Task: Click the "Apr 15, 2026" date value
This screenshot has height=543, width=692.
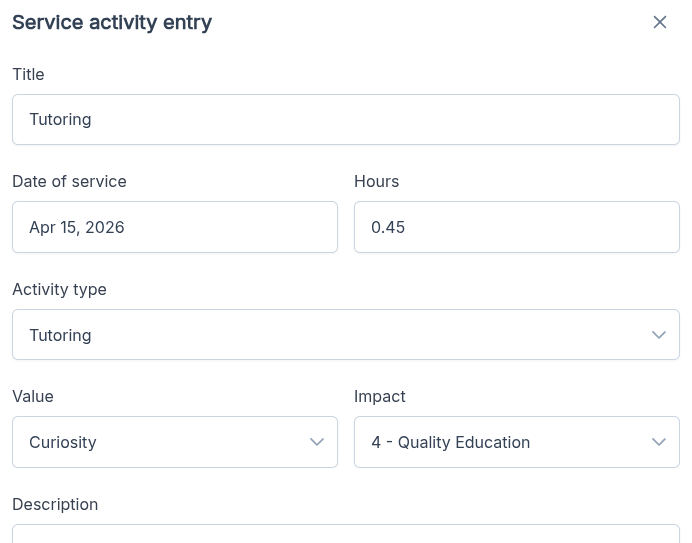Action: 77,227
